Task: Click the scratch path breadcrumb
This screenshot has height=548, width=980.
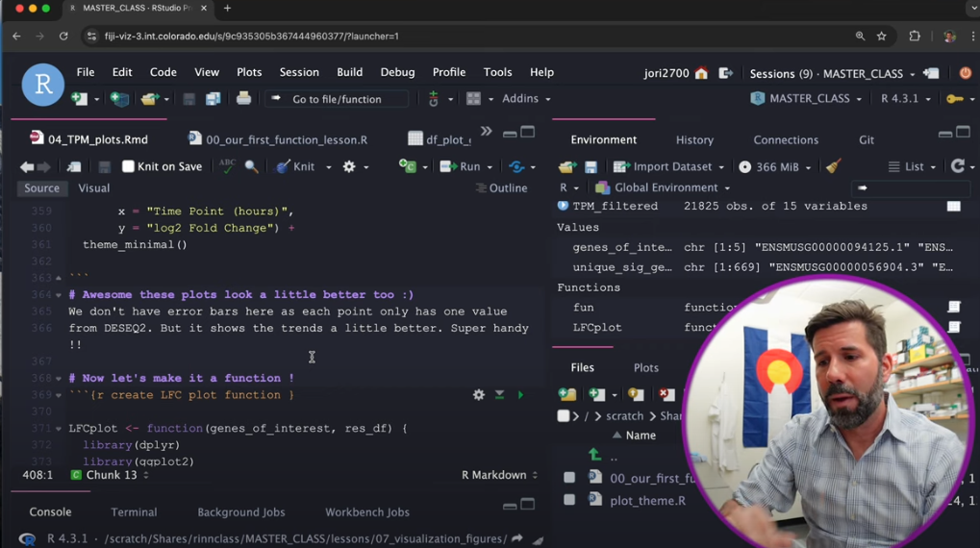Action: (x=624, y=416)
